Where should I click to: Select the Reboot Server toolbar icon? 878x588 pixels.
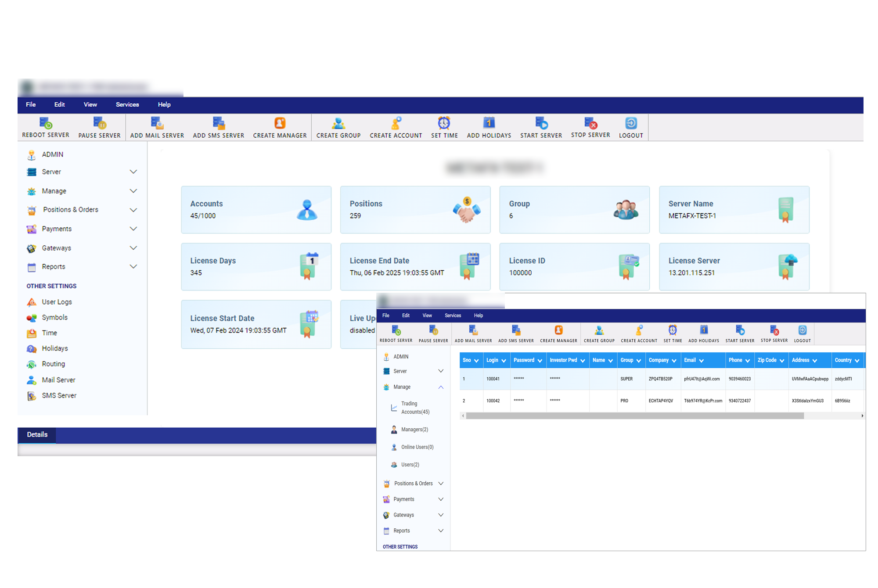pyautogui.click(x=45, y=127)
